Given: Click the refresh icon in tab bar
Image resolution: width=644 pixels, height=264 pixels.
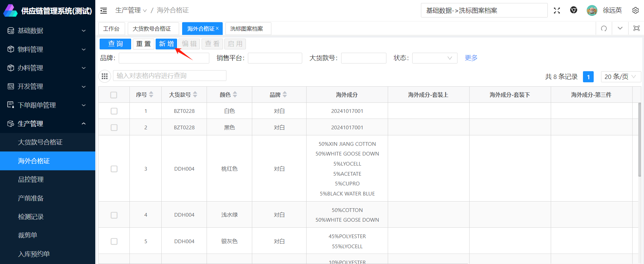Looking at the screenshot, I should [604, 29].
